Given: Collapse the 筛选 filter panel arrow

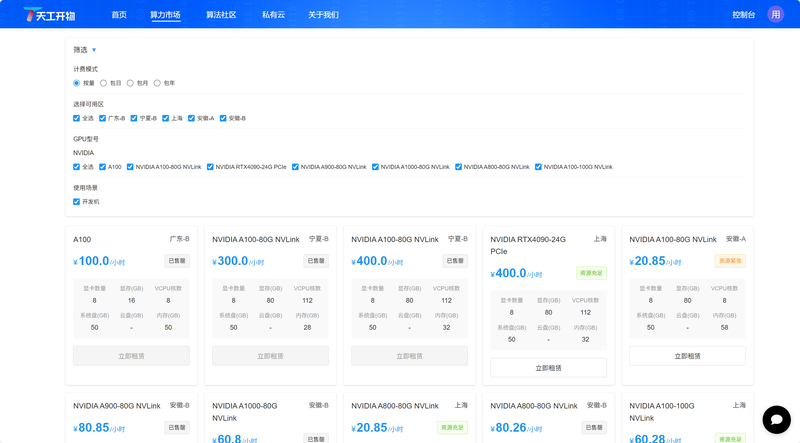Looking at the screenshot, I should pyautogui.click(x=94, y=50).
